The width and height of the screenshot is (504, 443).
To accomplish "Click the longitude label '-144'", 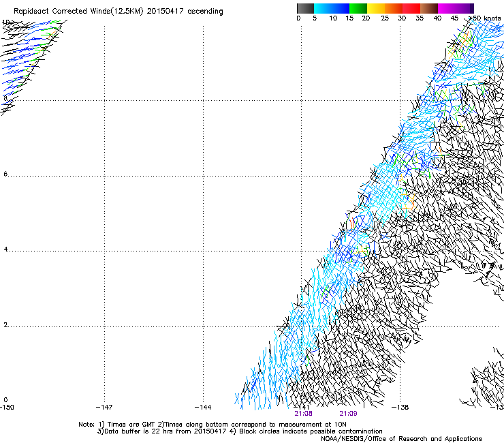I will [x=203, y=408].
